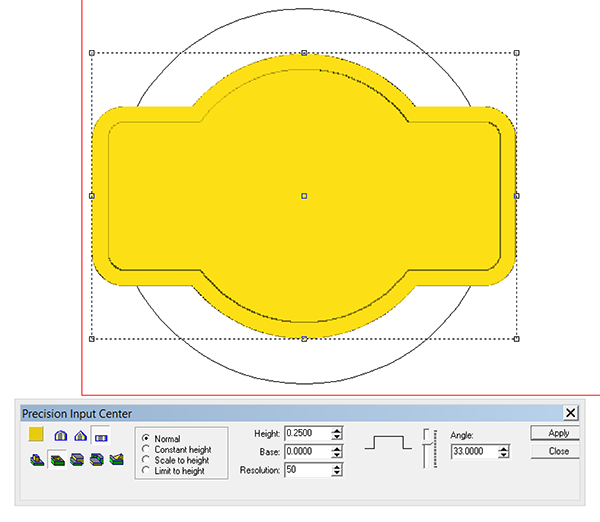Decrease Base with down spinner arrow

337,455
